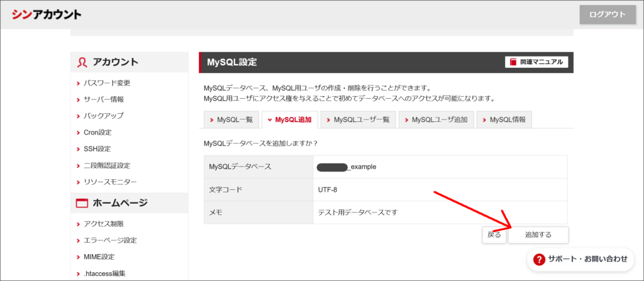Click the chevron arrow beside MySQL一覧
This screenshot has height=281, width=644.
[212, 120]
